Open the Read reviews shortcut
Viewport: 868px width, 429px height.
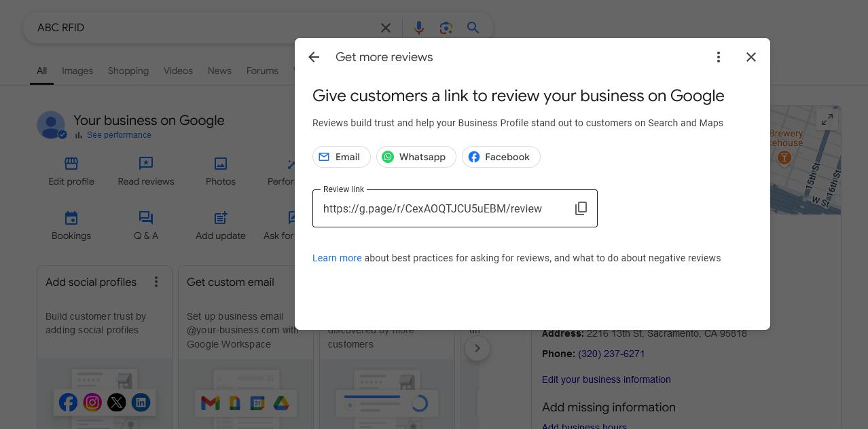146,171
